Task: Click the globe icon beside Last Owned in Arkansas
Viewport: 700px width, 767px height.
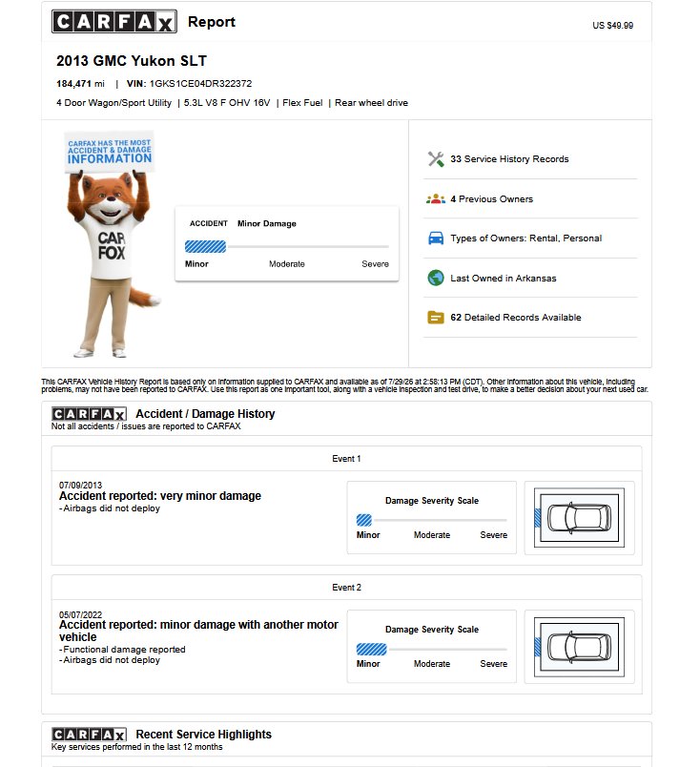Action: (x=436, y=278)
